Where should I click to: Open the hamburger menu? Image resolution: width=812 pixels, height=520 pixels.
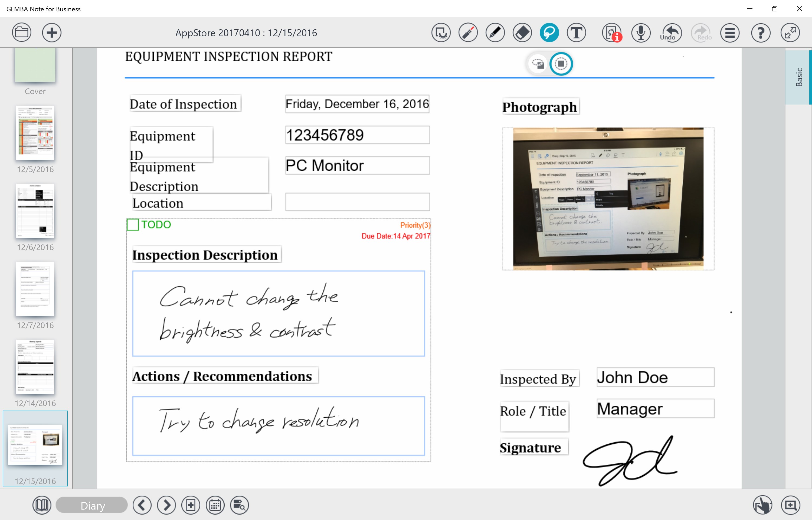[730, 33]
